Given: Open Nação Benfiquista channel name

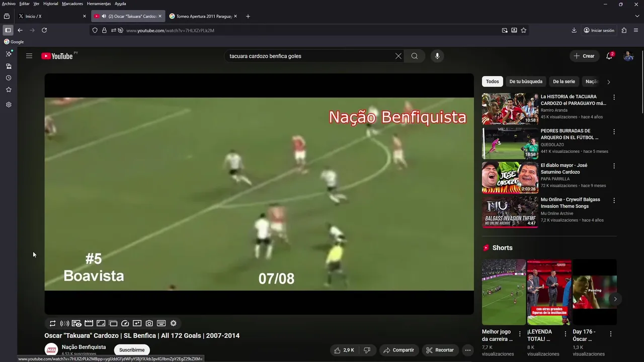Looking at the screenshot, I should [x=84, y=347].
